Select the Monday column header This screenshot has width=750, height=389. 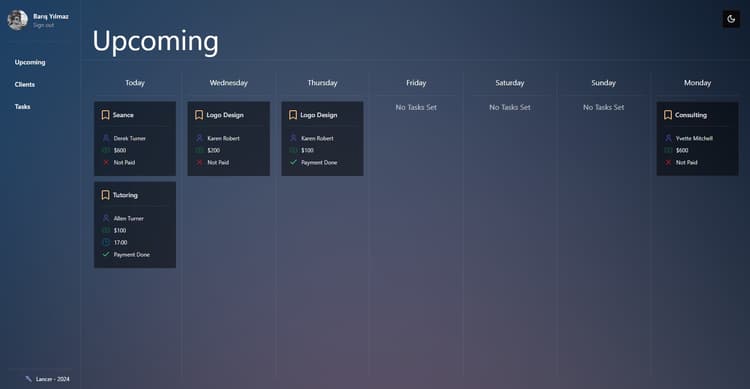tap(697, 83)
